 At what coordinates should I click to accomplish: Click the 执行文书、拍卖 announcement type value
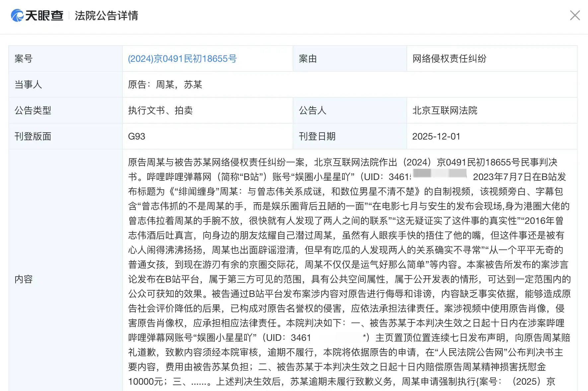pyautogui.click(x=160, y=111)
